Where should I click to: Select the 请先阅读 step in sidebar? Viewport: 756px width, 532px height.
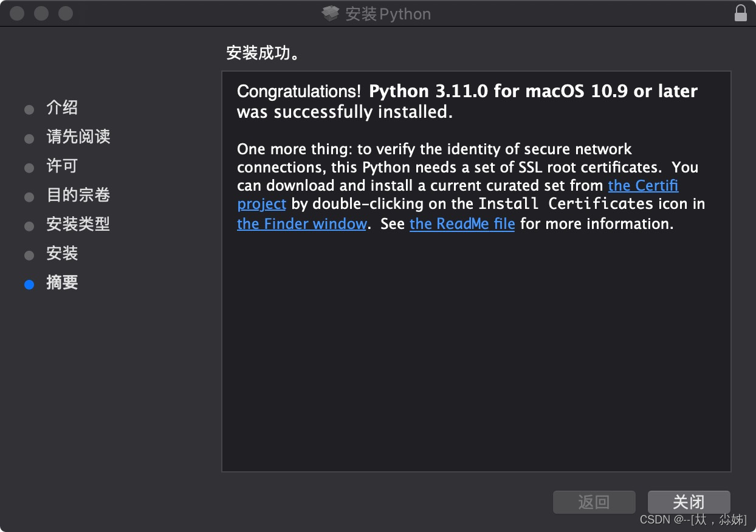tap(78, 137)
